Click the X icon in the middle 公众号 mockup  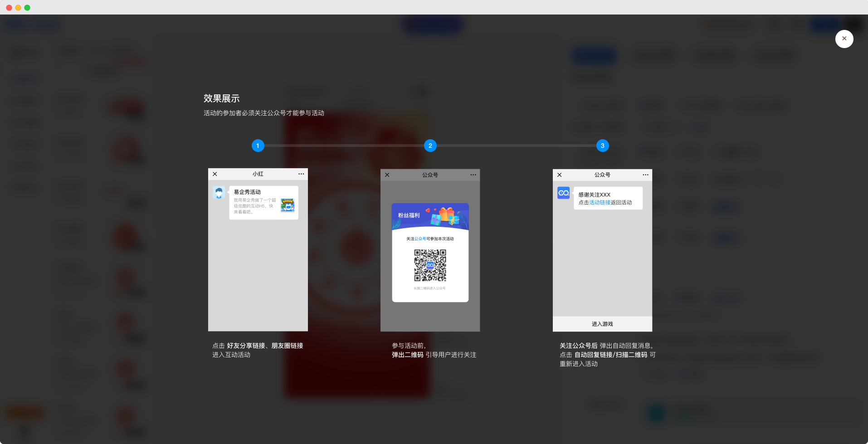tap(387, 175)
